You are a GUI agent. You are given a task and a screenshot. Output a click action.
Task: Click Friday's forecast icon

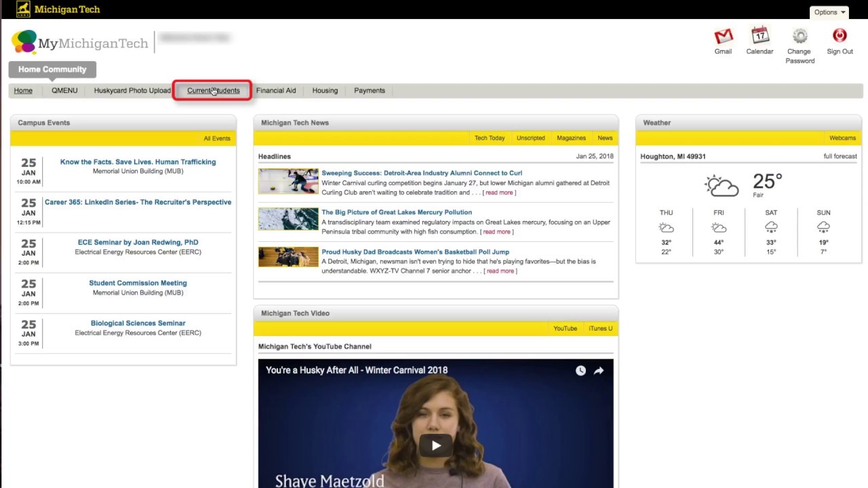[719, 228]
